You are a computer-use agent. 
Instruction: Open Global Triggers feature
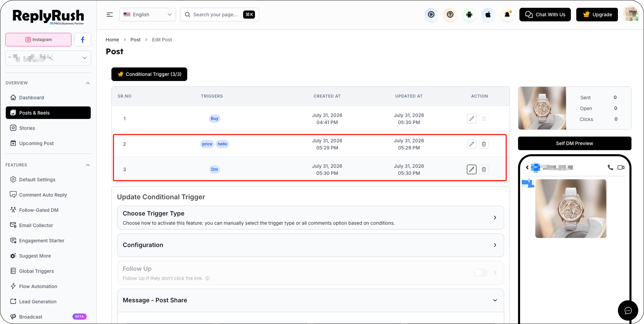[48, 271]
